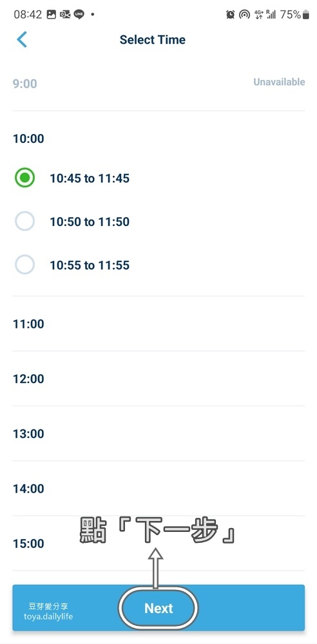
Task: Open the 14:00 hour row
Action: 158,489
